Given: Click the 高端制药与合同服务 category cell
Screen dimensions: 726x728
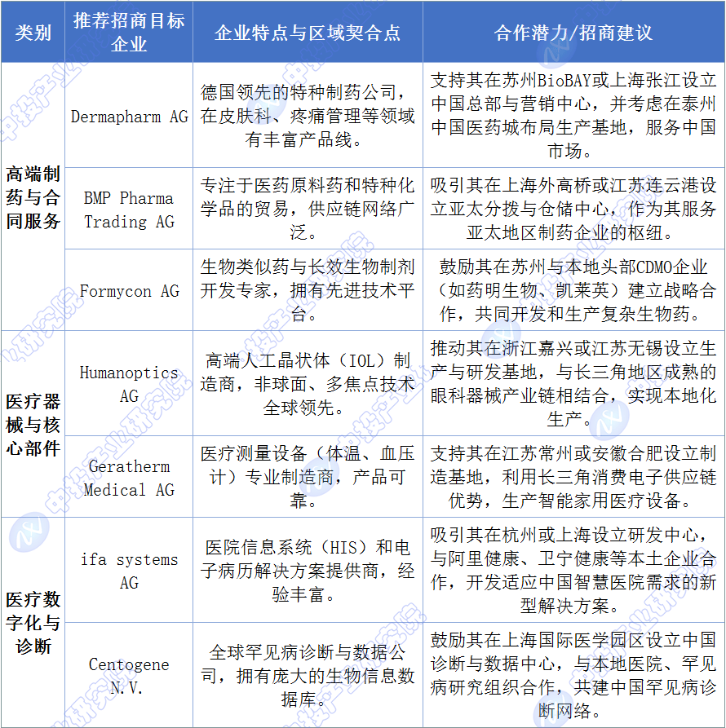Looking at the screenshot, I should tap(33, 196).
